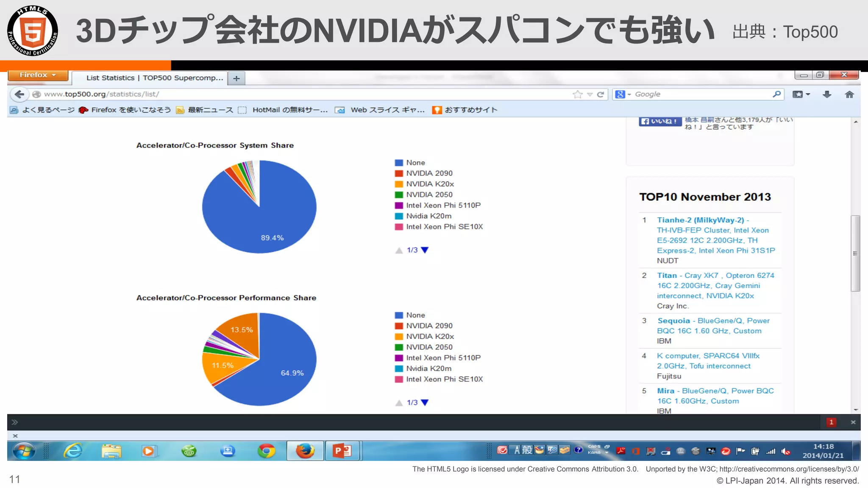Click the red error count badge
The image size is (868, 488).
pos(831,422)
